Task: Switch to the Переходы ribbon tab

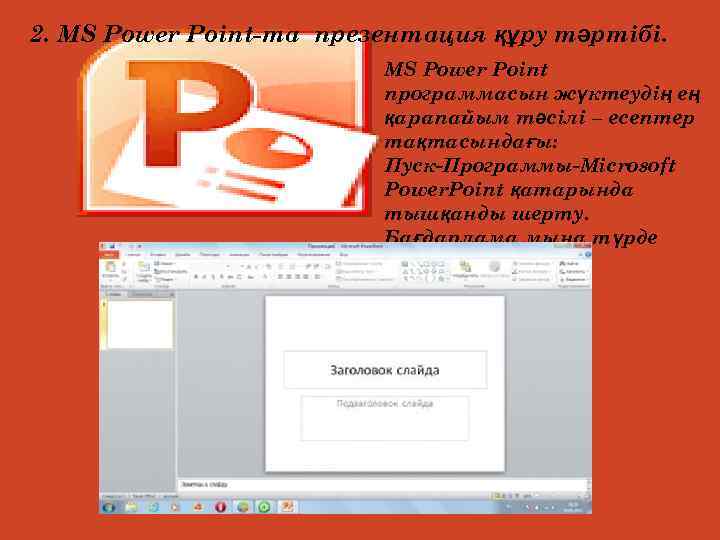Action: pos(209,254)
